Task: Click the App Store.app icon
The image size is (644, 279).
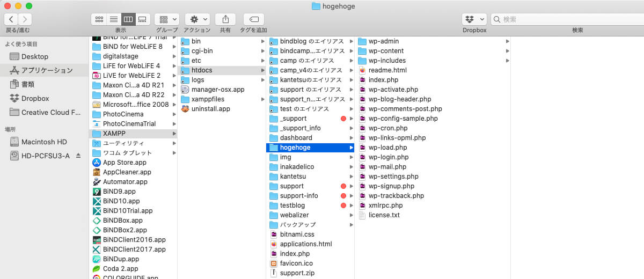Action: [x=97, y=163]
